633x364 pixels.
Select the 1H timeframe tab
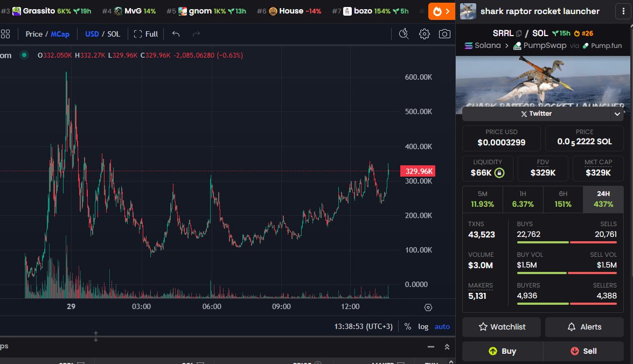523,199
